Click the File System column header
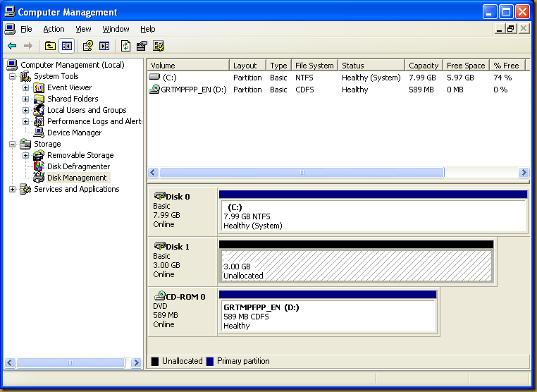 pyautogui.click(x=314, y=66)
